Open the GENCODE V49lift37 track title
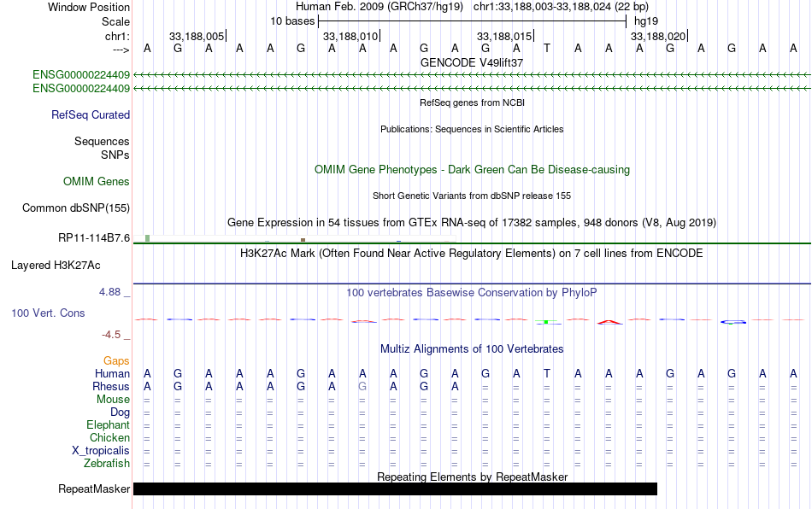The width and height of the screenshot is (812, 509). 472,62
